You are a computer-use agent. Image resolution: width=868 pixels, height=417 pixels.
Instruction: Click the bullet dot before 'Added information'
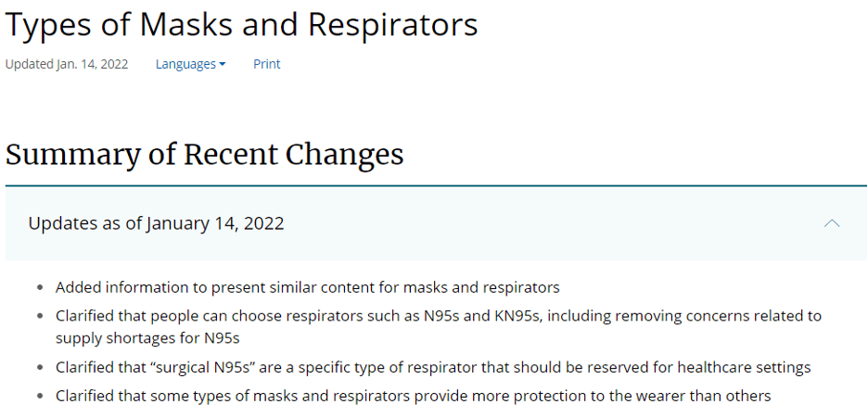tap(38, 288)
